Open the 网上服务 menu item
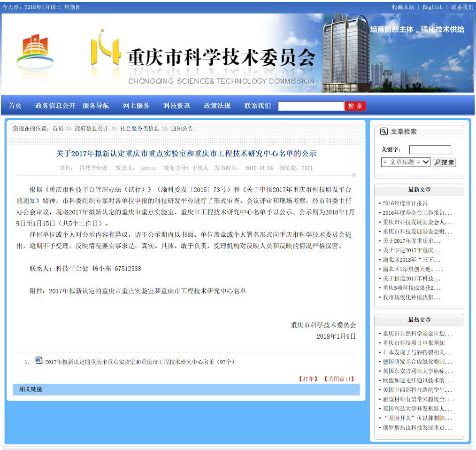The image size is (476, 450). 136,106
